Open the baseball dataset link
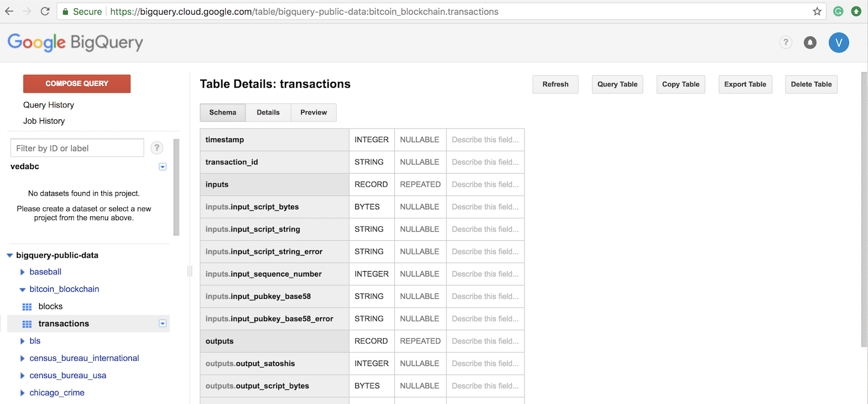This screenshot has height=404, width=868. pos(46,272)
